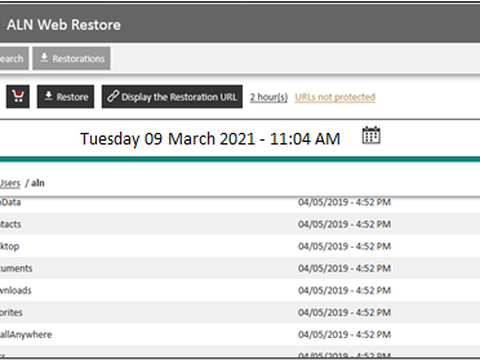Click the date in the nloads row
This screenshot has height=360, width=480.
(344, 290)
